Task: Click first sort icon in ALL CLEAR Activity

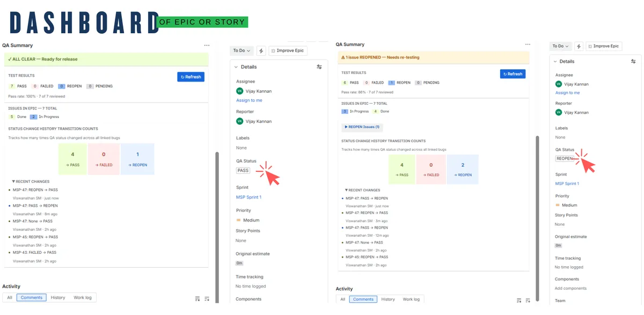Action: point(197,298)
